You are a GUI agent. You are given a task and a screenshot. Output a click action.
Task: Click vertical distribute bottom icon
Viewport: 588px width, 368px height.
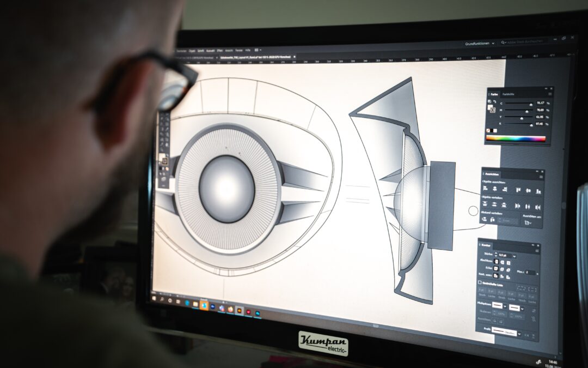504,206
